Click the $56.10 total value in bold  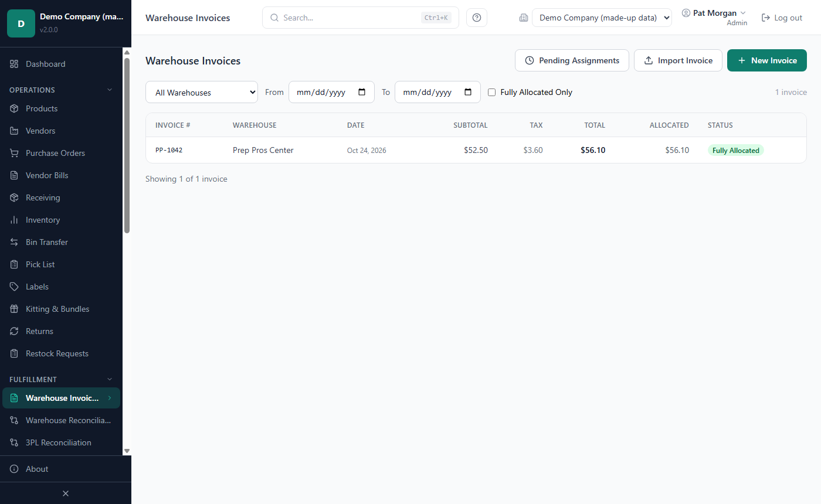[x=593, y=150]
